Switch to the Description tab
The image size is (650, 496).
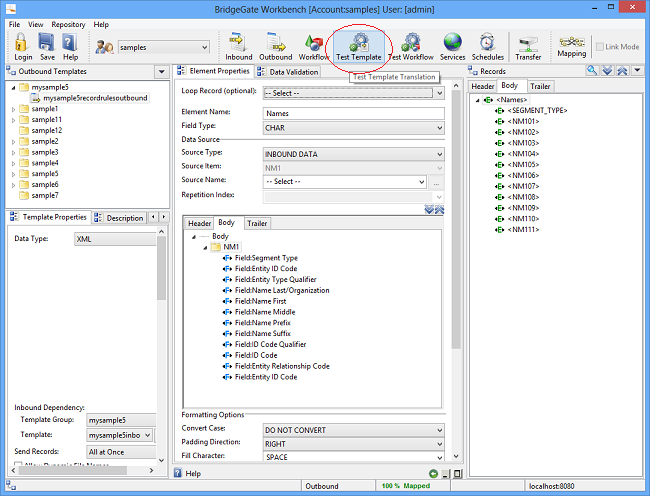click(x=119, y=218)
